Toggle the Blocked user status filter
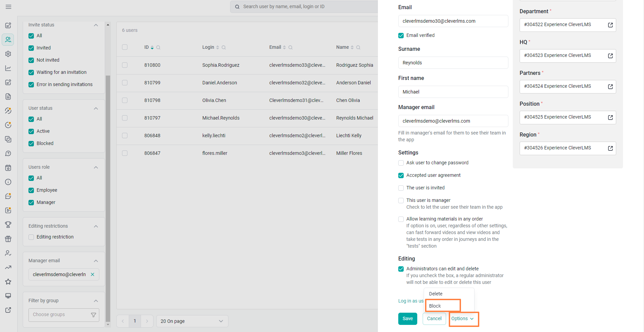644x332 pixels. [x=31, y=144]
